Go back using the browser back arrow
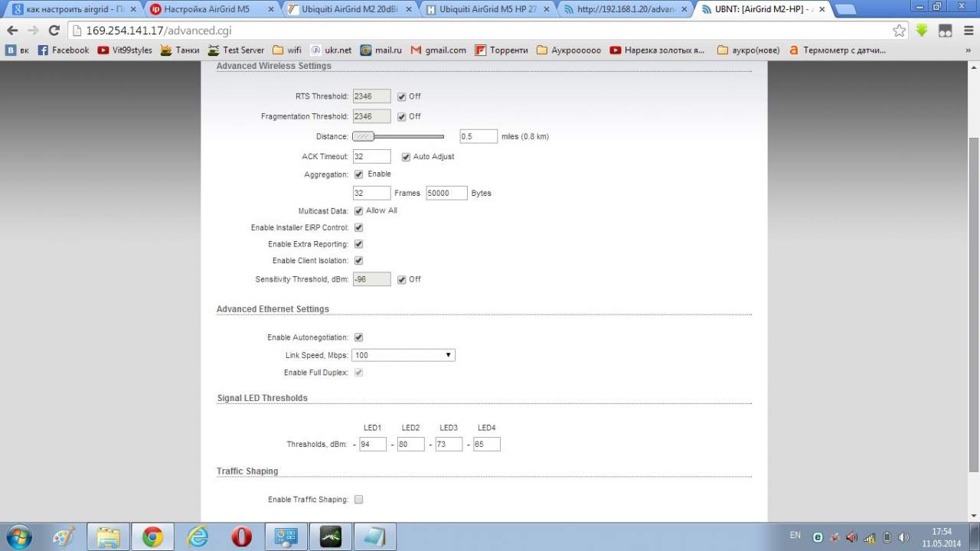Viewport: 980px width, 551px height. [x=12, y=31]
